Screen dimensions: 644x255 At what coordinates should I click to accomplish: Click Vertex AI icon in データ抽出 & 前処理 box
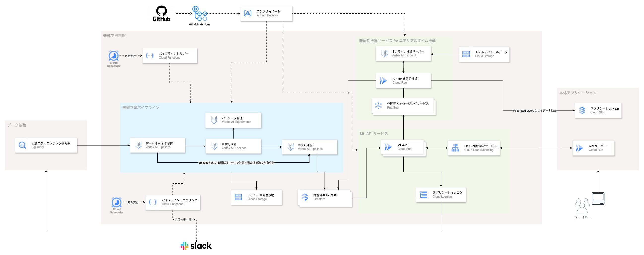138,145
